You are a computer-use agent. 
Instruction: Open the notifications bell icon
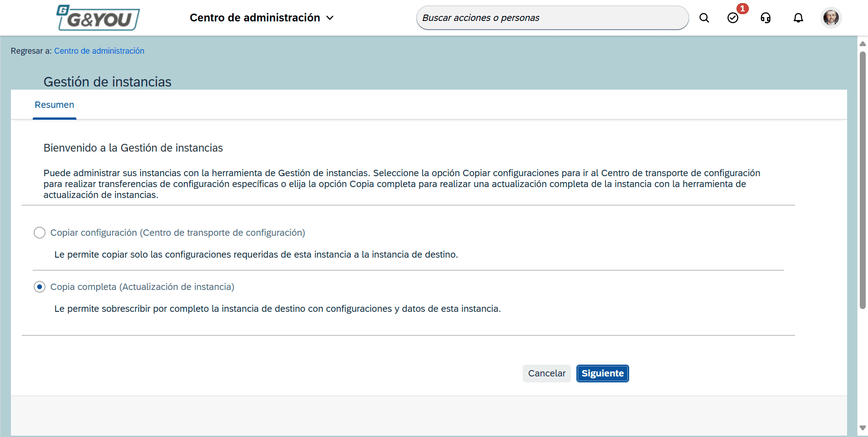point(798,18)
